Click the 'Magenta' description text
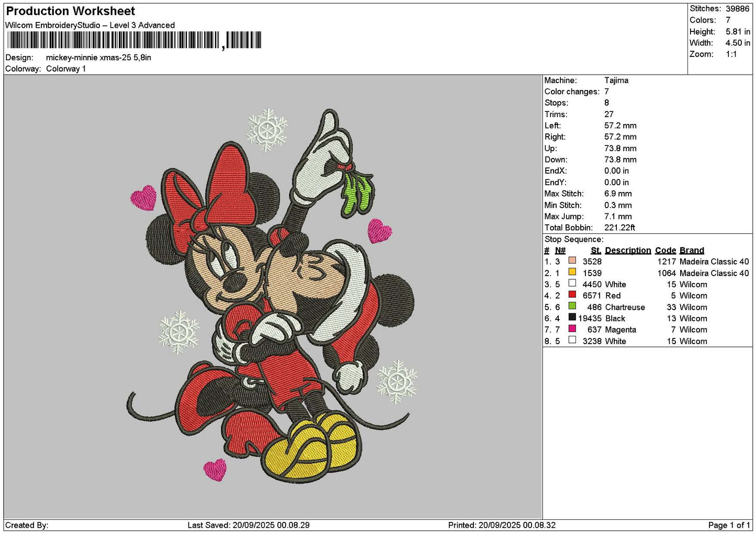The height and width of the screenshot is (534, 756). (x=620, y=330)
